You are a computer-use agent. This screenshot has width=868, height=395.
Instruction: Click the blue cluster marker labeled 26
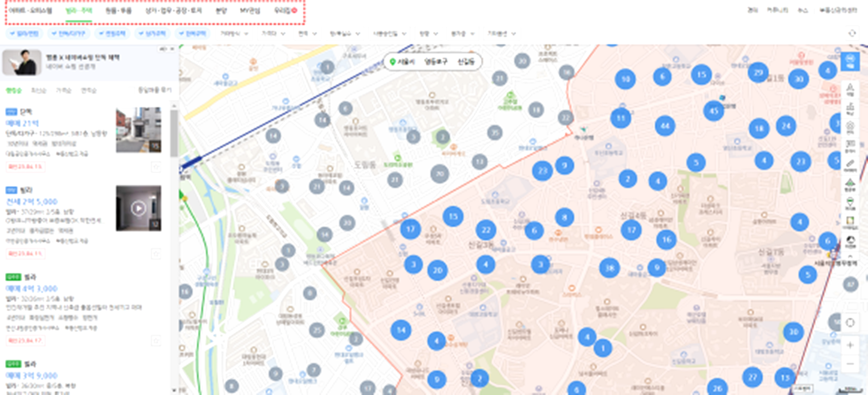point(717,388)
